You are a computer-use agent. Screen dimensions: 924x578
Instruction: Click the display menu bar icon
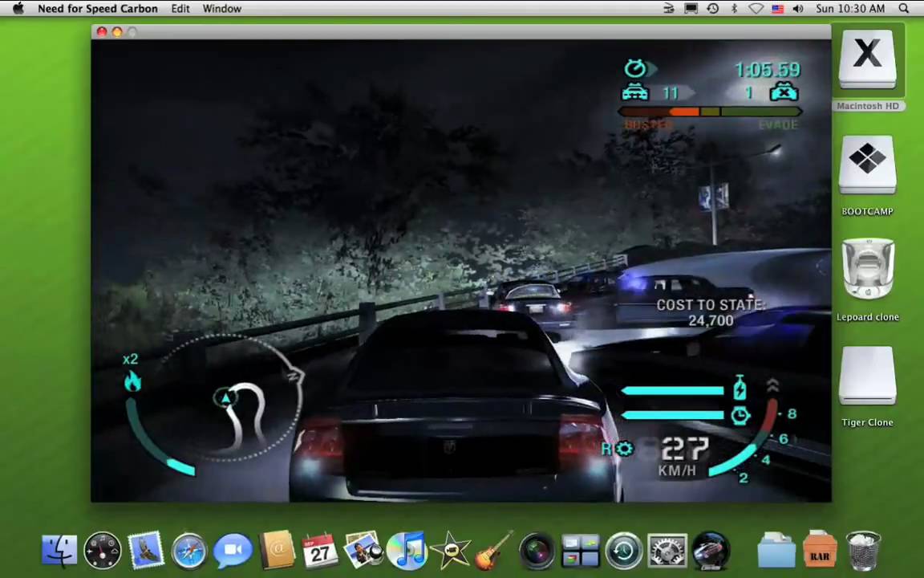tap(691, 8)
